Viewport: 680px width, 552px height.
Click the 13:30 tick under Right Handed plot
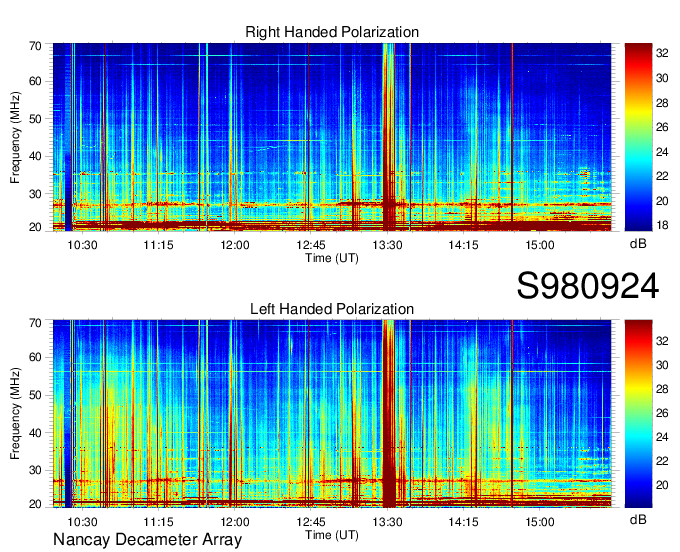click(x=387, y=245)
